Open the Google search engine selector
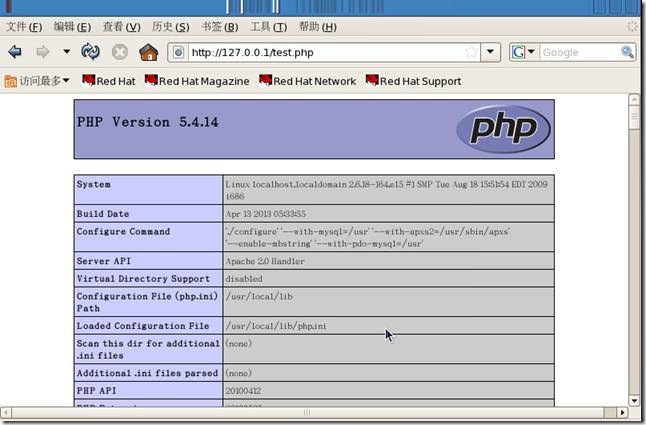The width and height of the screenshot is (646, 425). point(523,52)
